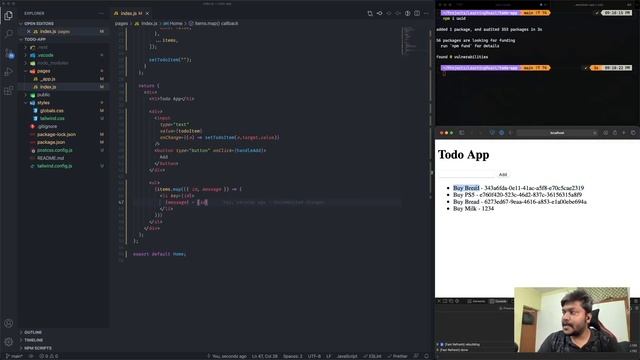The image size is (640, 360).
Task: Click the browser new tab plus icon
Action: click(624, 133)
